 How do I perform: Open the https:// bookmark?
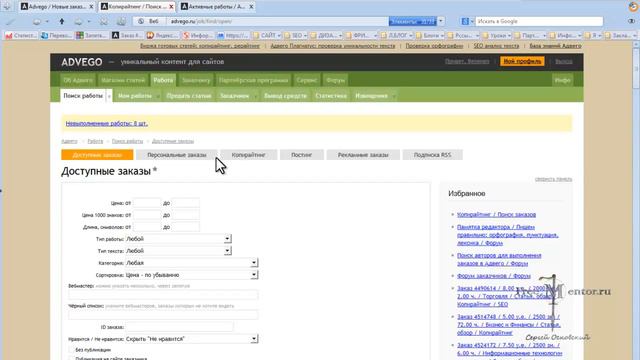(x=233, y=36)
